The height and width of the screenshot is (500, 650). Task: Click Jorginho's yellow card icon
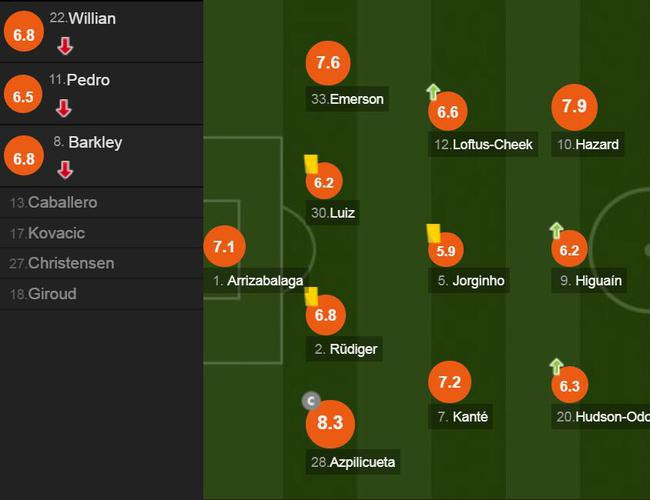pyautogui.click(x=433, y=232)
